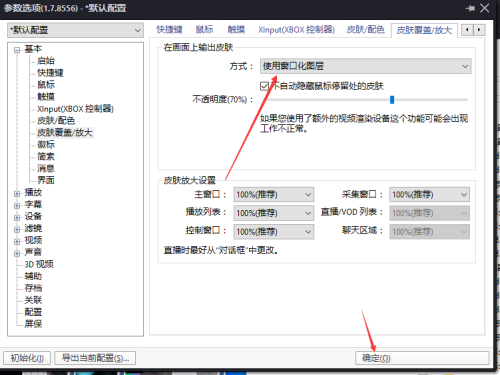Expand the 声音 tree node

17,253
